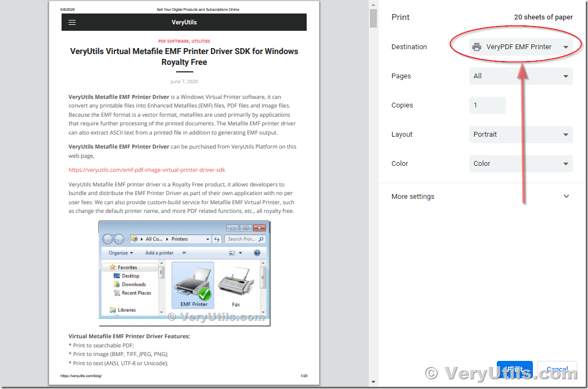Expand the More settings section
The image size is (588, 389).
pos(481,197)
